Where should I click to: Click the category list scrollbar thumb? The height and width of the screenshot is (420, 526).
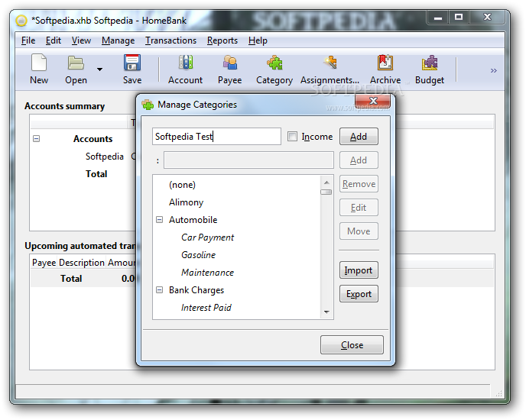326,192
